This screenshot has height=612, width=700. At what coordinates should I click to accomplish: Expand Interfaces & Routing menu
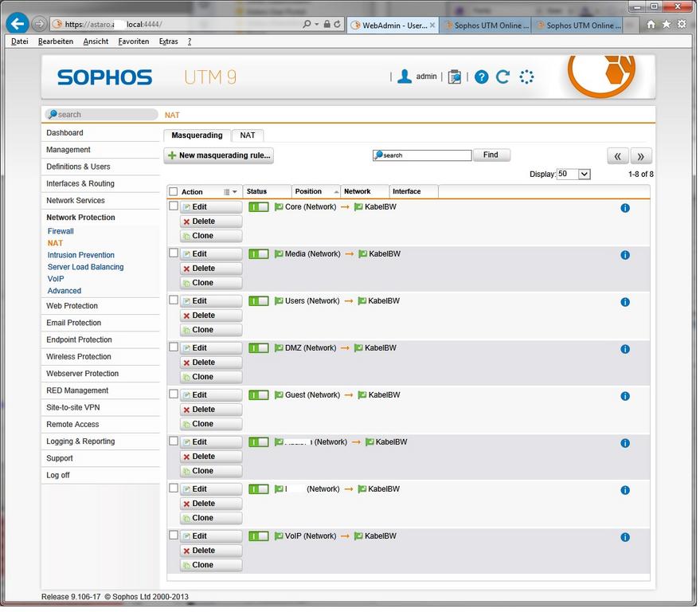coord(80,183)
